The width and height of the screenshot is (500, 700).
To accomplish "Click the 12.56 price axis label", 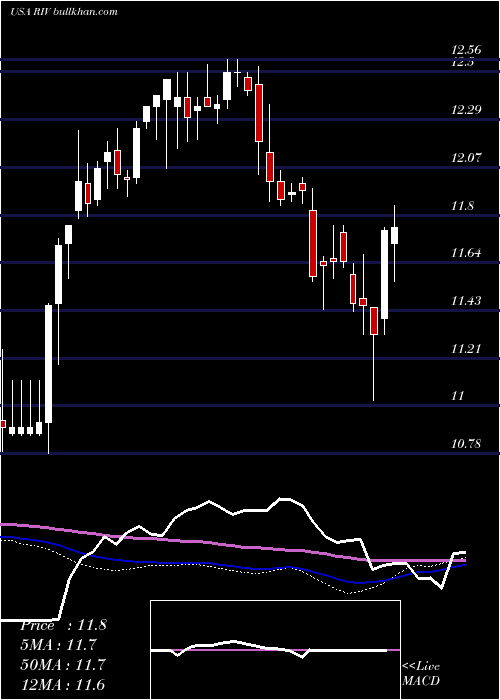I will [x=466, y=49].
